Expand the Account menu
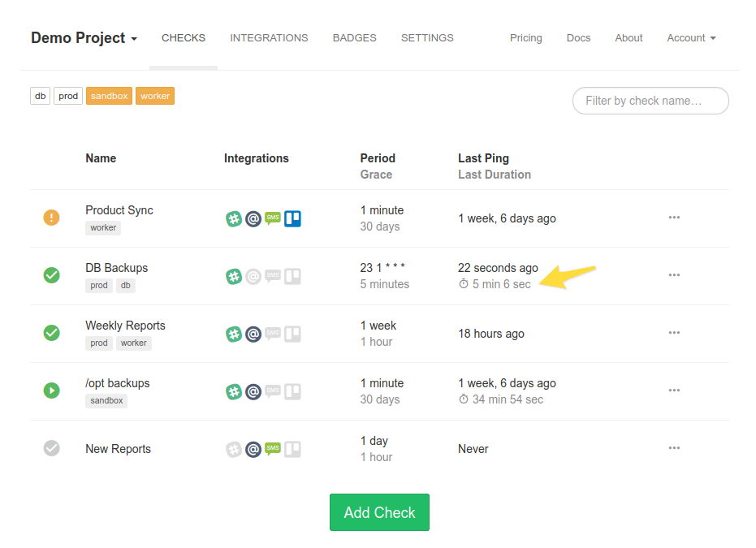 (691, 38)
